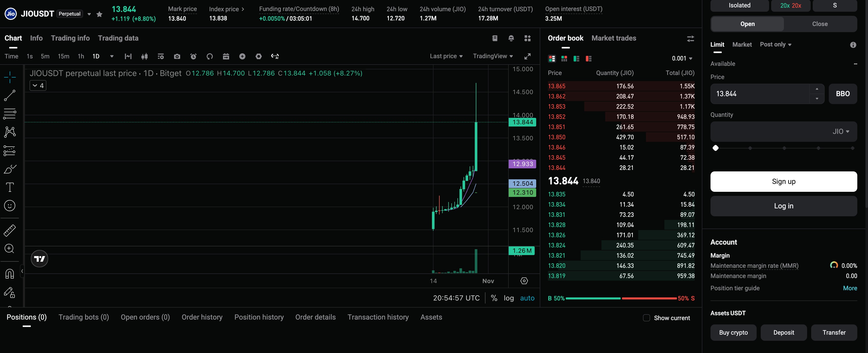868x353 pixels.
Task: Open the Fibonacci retracement tool
Action: coord(10,114)
